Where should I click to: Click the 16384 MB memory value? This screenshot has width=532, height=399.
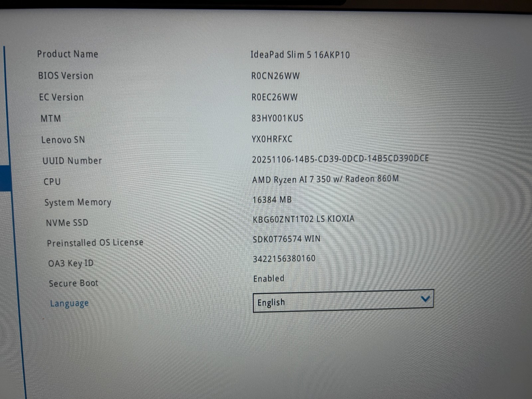point(272,199)
